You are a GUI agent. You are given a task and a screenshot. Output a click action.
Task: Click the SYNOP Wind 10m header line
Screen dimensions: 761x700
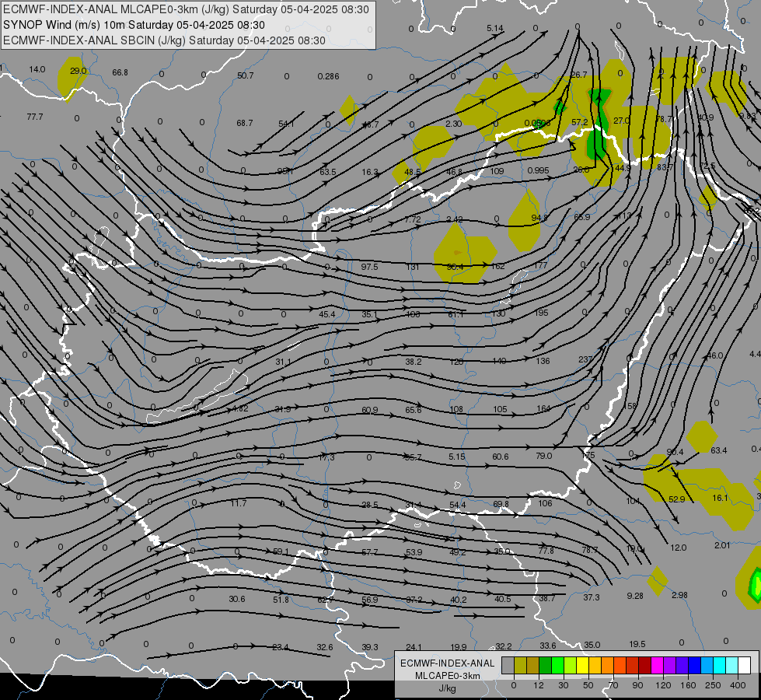pos(134,25)
